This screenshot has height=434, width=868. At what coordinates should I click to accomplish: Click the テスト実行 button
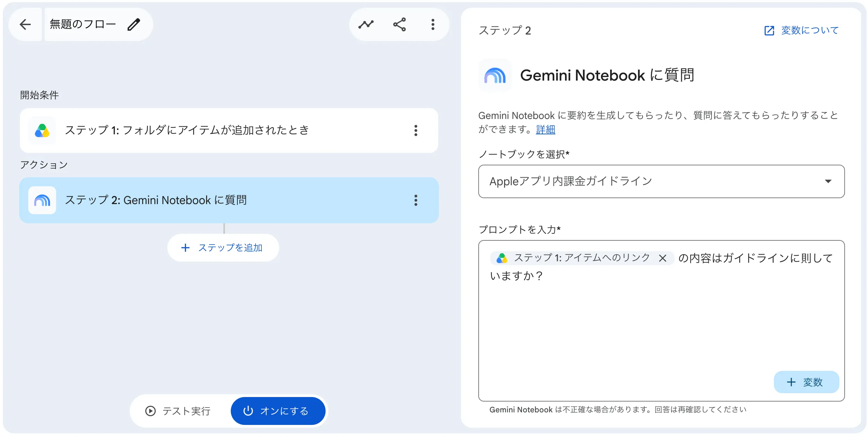[178, 411]
